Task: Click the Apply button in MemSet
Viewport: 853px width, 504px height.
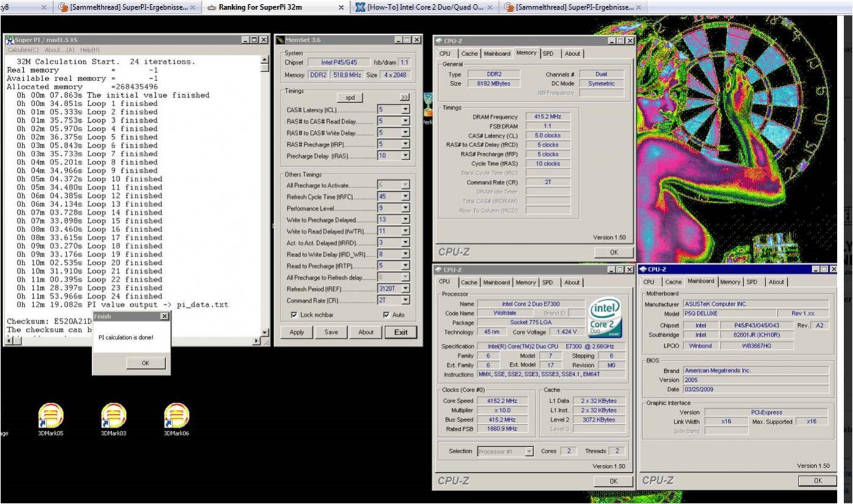Action: 296,332
